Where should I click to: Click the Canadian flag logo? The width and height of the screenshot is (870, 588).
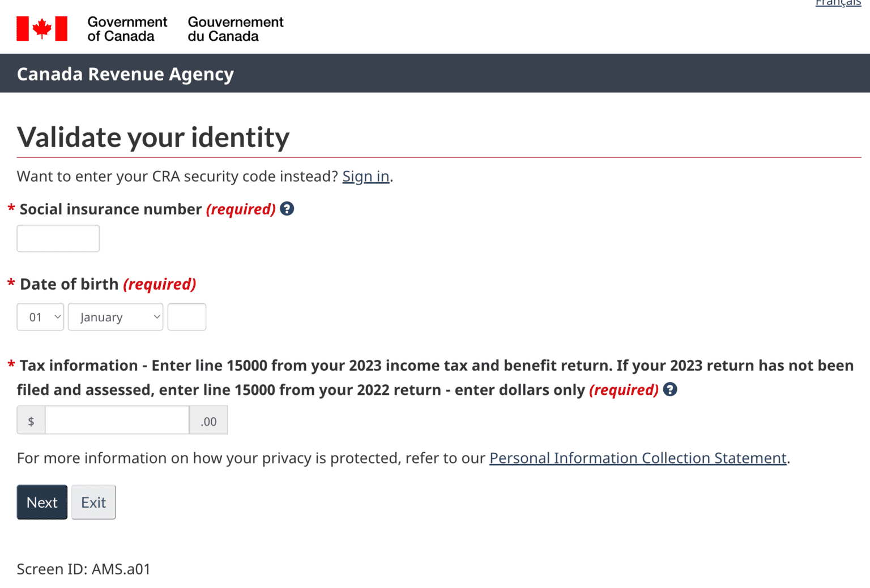(x=40, y=27)
